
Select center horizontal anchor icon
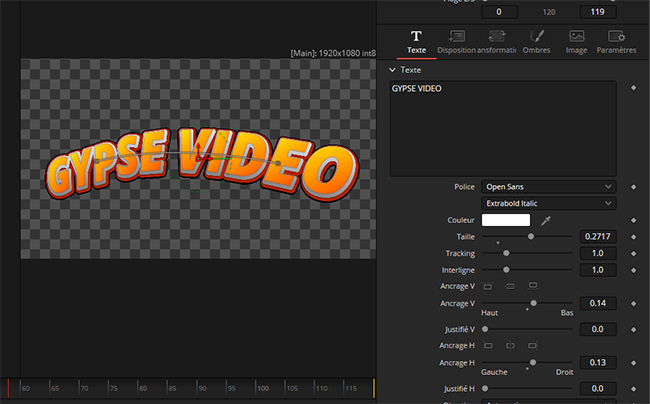(x=510, y=346)
